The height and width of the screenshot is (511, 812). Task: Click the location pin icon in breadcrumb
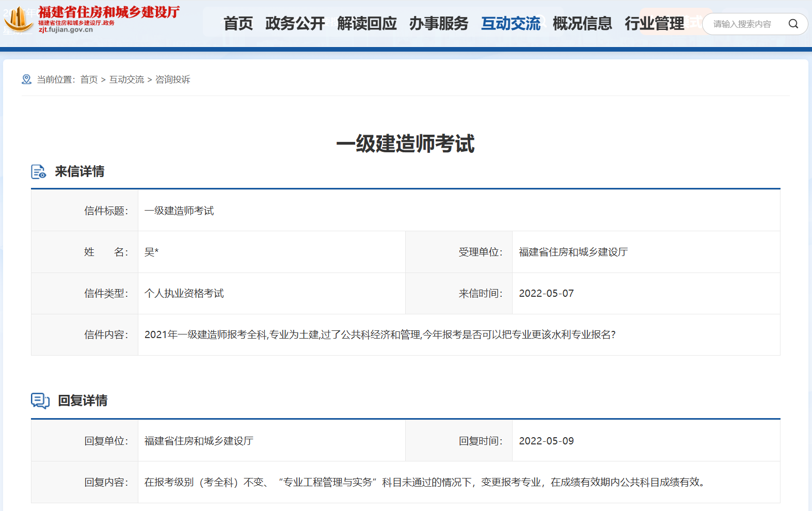(x=26, y=79)
